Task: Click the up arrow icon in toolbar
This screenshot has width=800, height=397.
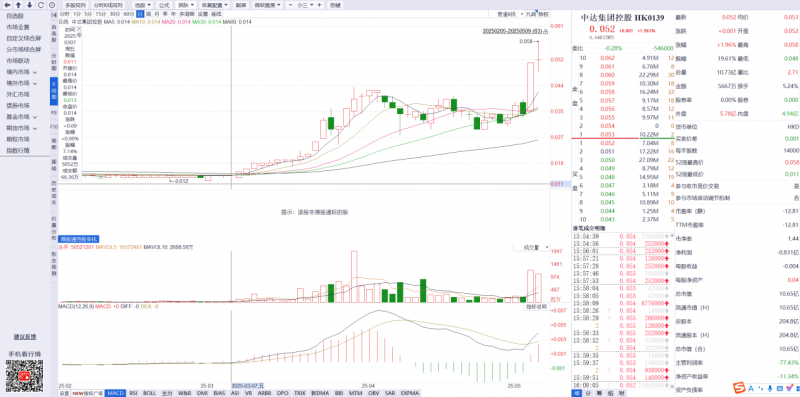Action: [x=18, y=5]
